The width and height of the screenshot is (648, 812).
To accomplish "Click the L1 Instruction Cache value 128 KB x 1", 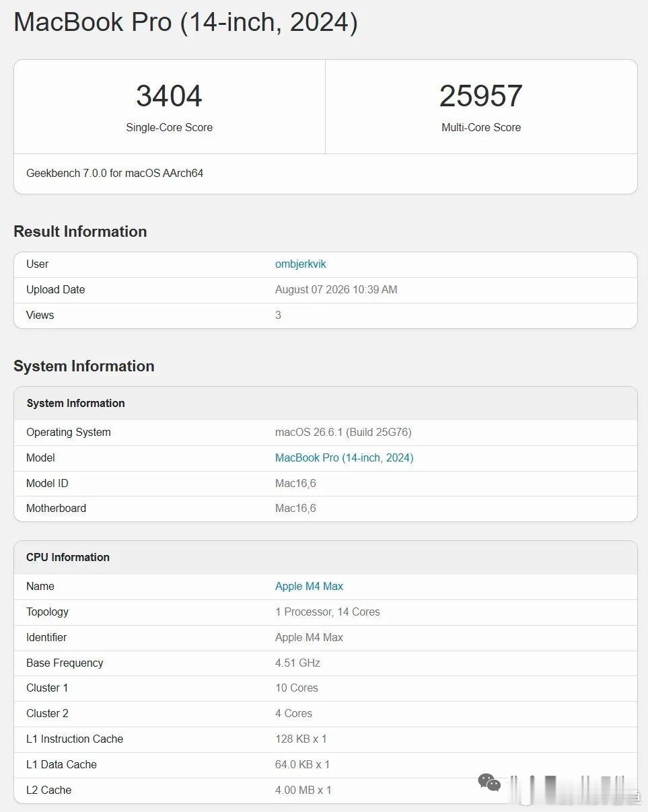I will tap(301, 739).
